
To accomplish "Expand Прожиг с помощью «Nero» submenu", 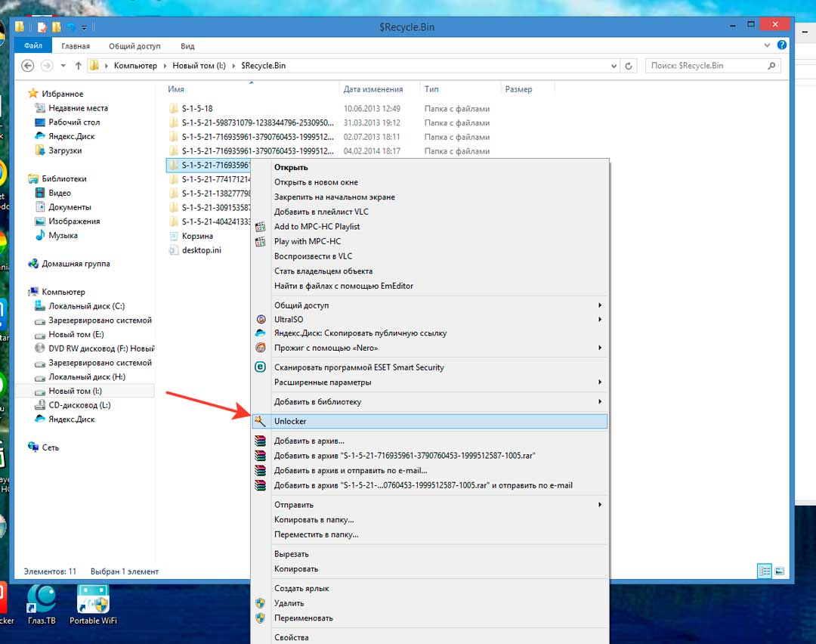I will 599,347.
